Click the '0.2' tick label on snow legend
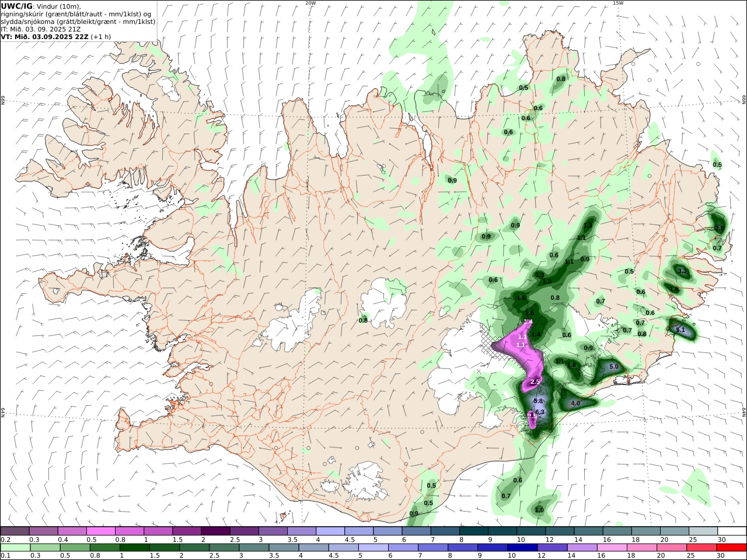Image resolution: width=747 pixels, height=560 pixels. click(5, 540)
